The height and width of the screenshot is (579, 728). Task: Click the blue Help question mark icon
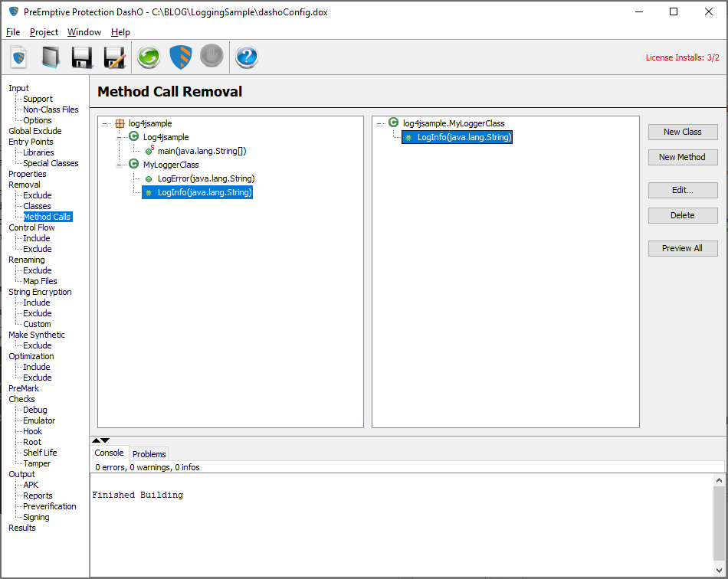[247, 57]
